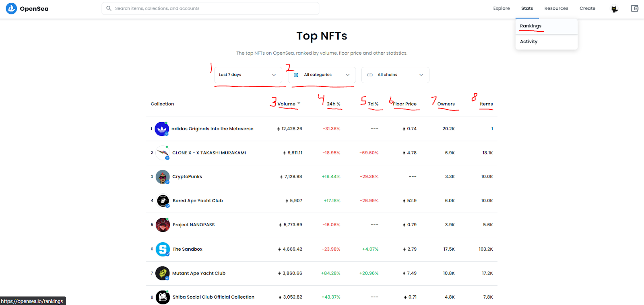
Task: Click adidas owners count 20.2K
Action: tap(448, 129)
